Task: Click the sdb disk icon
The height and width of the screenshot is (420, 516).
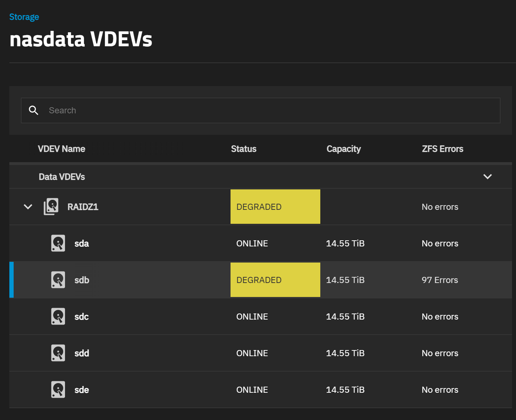Action: [58, 280]
